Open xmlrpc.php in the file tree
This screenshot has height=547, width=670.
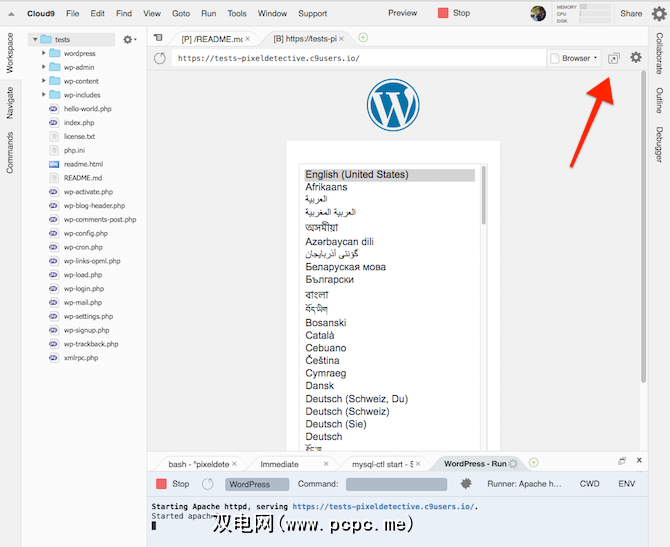[81, 358]
